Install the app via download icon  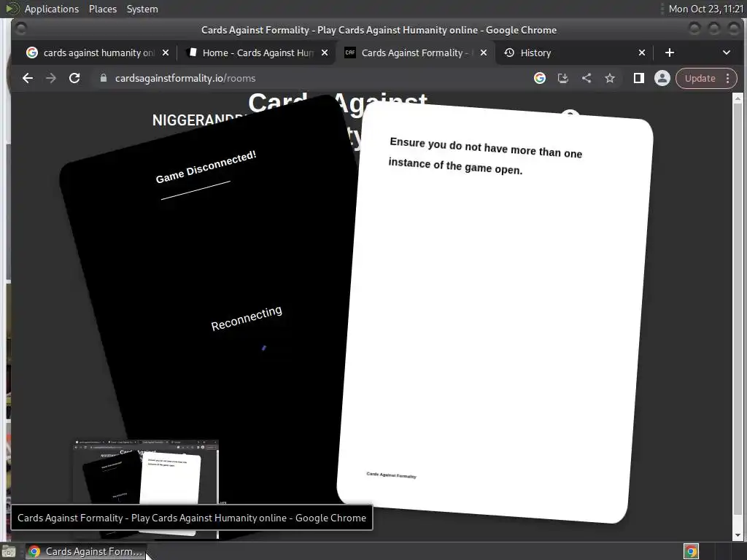coord(563,79)
